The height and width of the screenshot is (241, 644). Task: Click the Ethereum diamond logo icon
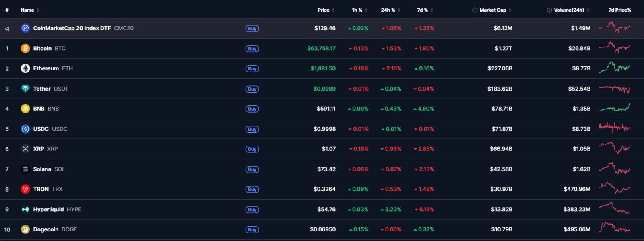pyautogui.click(x=25, y=68)
